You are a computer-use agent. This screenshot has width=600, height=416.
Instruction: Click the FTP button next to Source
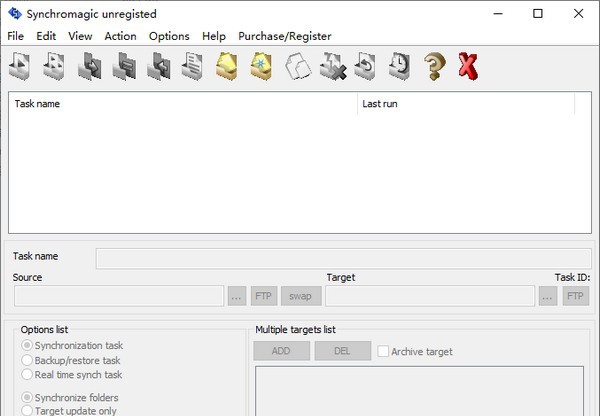coord(264,296)
